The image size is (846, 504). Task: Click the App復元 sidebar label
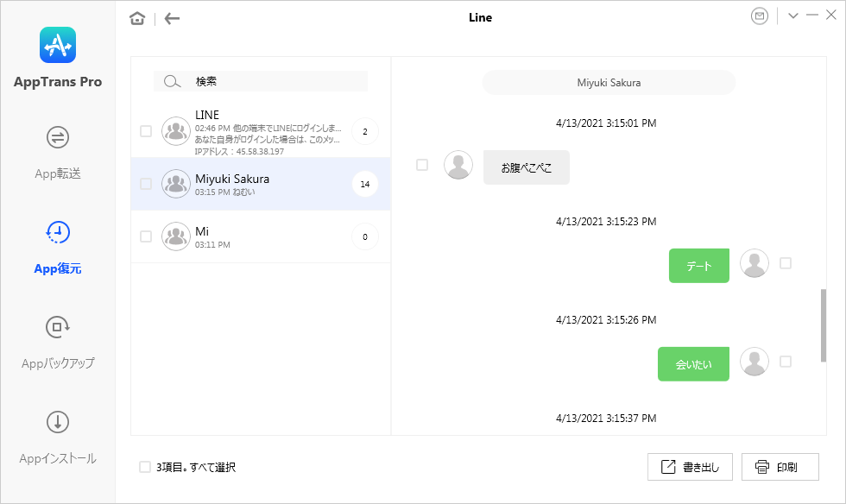point(58,268)
